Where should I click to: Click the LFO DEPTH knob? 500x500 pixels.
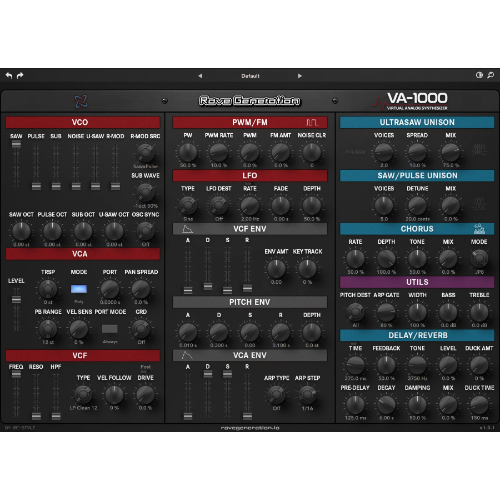(x=312, y=205)
